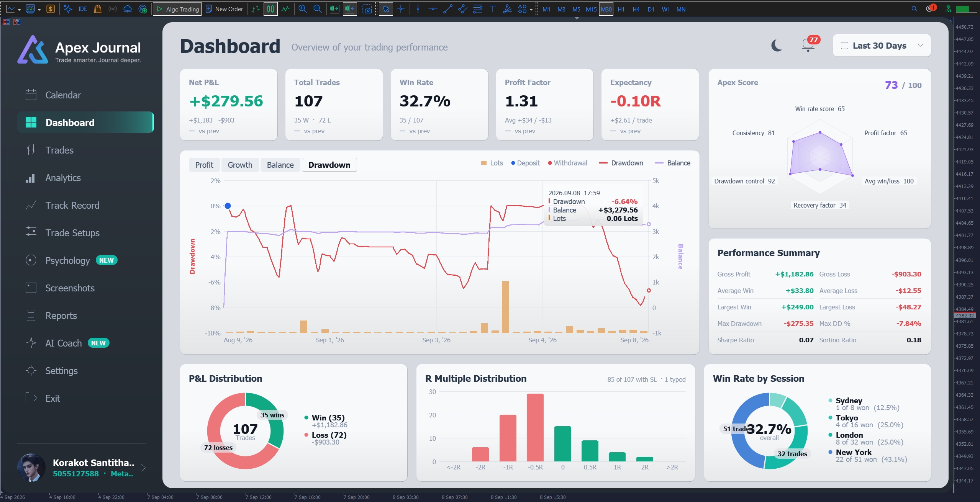Screen dimensions: 980x502
Task: Select the trendline drawing tool
Action: (447, 9)
